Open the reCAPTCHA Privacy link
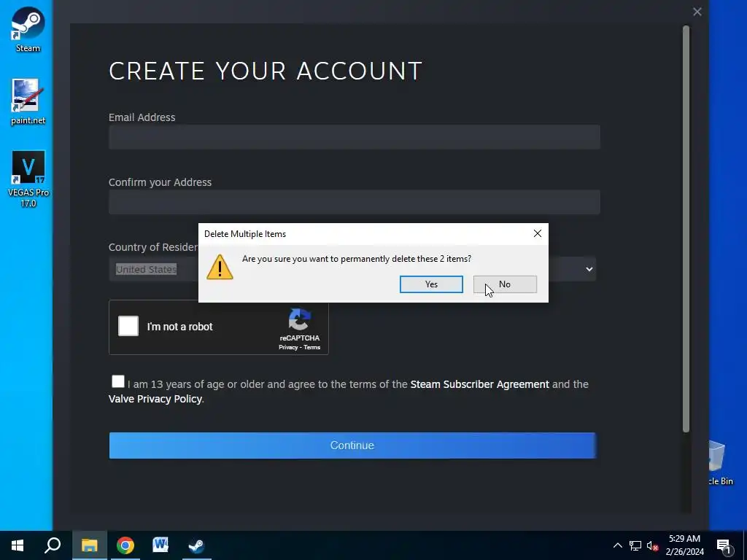 (x=288, y=347)
